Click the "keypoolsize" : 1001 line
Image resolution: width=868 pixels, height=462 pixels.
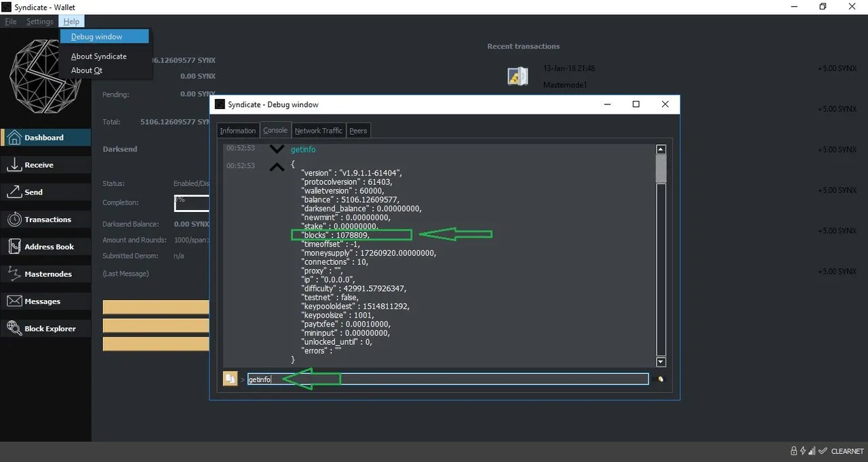(x=338, y=315)
